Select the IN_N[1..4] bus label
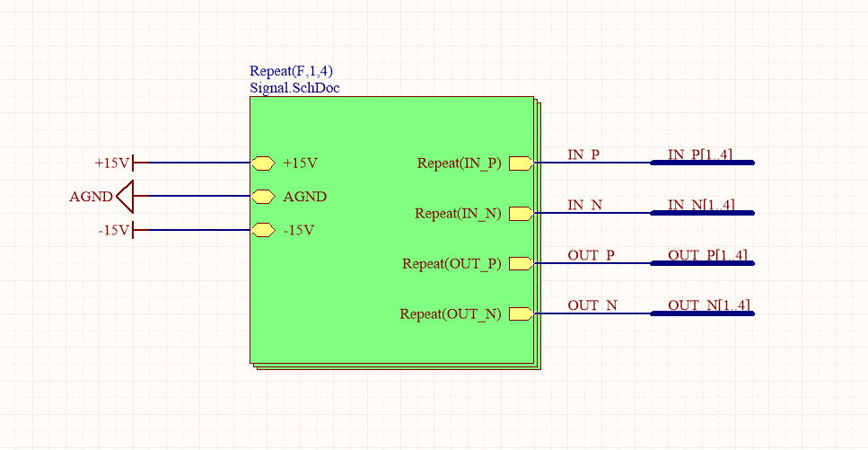Viewport: 868px width, 450px height. pyautogui.click(x=701, y=205)
